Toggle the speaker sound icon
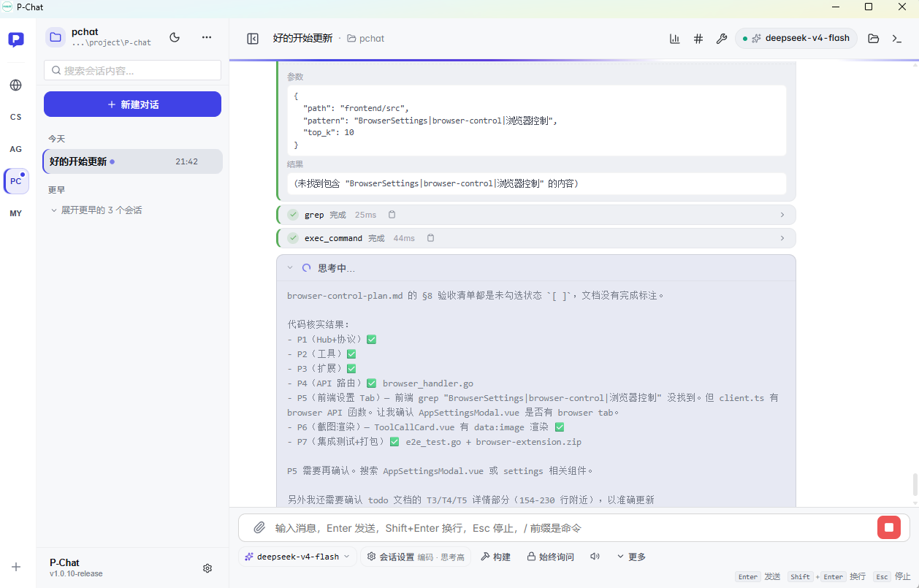This screenshot has width=919, height=588. [x=595, y=557]
